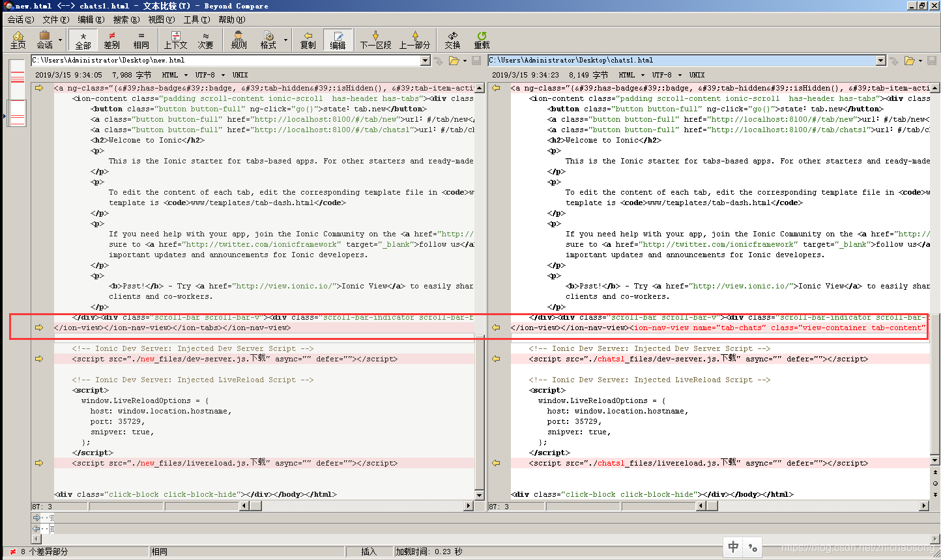Viewport: 941px width, 560px height.
Task: Click the left path field new.html
Action: (x=225, y=61)
